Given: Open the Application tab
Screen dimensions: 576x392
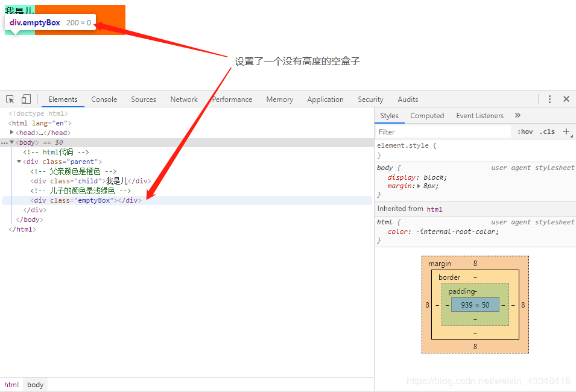Looking at the screenshot, I should pos(325,99).
